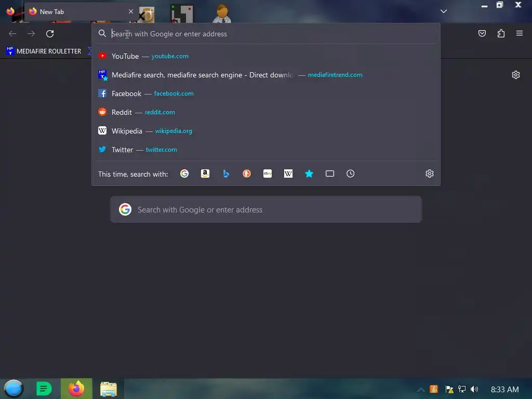Choose the Wikipedia suggestion
Viewport: 532px width, 399px height.
pyautogui.click(x=266, y=130)
